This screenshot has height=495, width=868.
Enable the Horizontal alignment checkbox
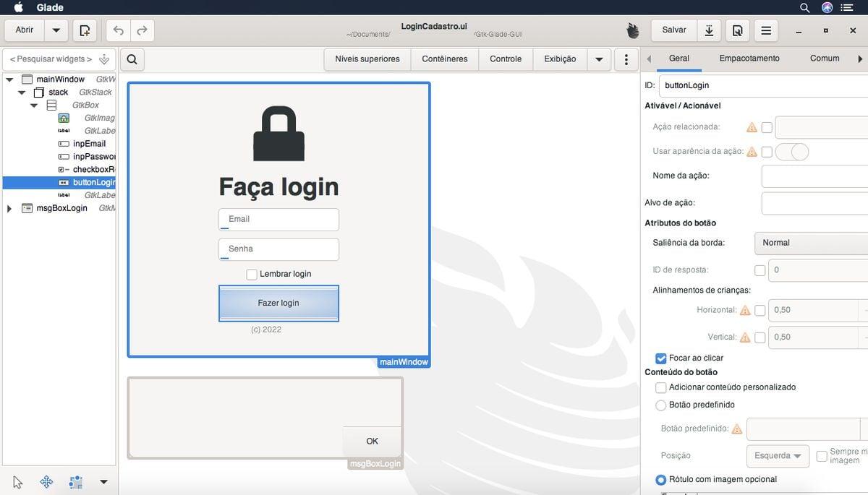tap(759, 310)
